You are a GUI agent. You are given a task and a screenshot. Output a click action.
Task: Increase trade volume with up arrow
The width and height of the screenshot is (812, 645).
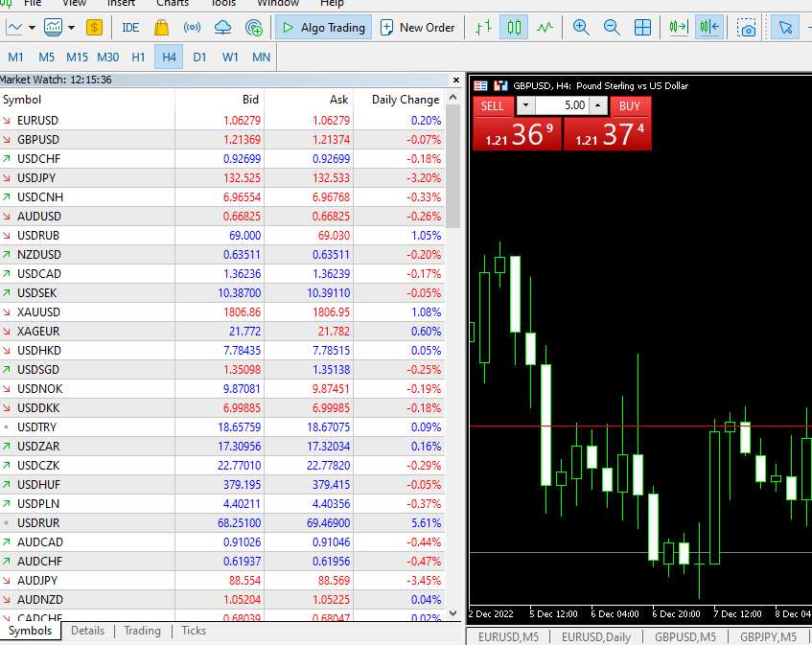click(x=598, y=105)
